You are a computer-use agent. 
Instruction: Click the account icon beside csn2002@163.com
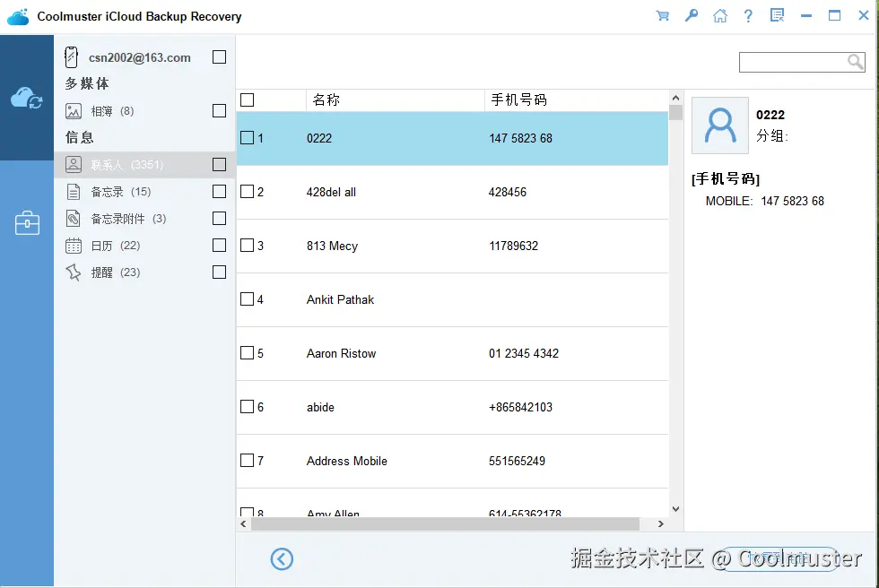coord(71,56)
